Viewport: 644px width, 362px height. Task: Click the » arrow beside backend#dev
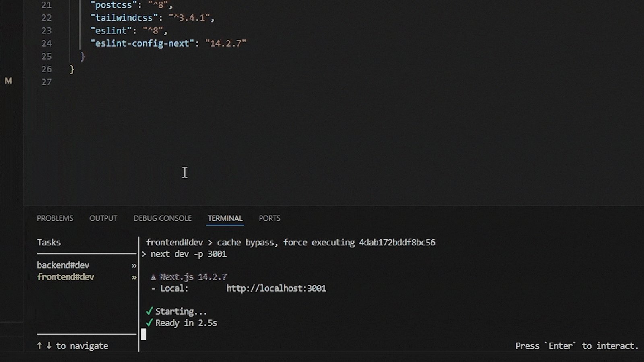click(x=134, y=266)
